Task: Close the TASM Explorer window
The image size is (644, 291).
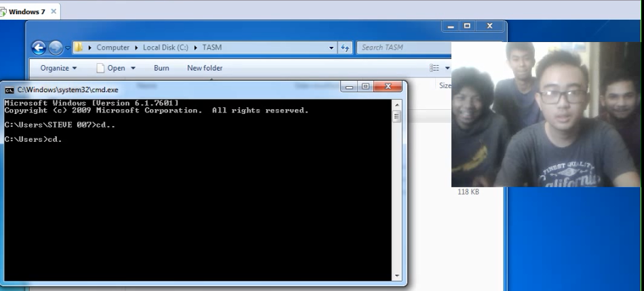Action: (490, 26)
